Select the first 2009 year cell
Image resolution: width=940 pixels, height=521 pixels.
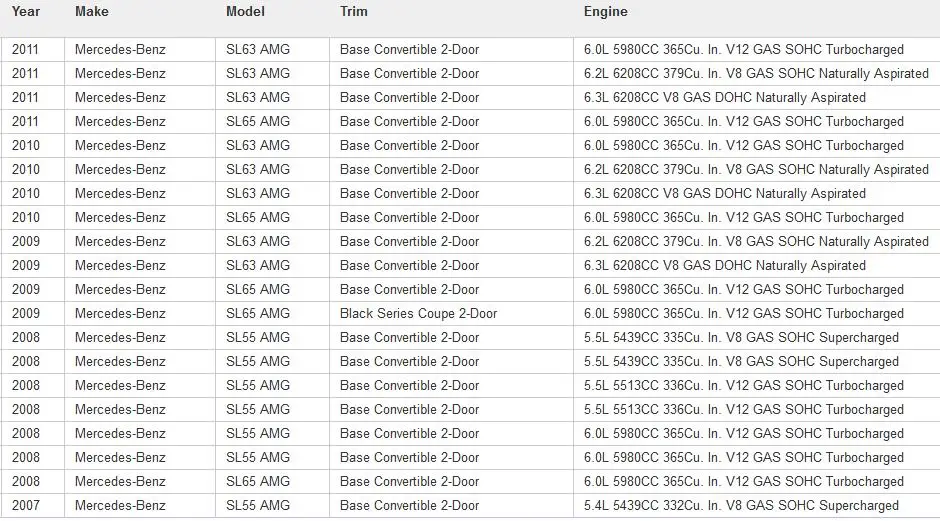click(x=33, y=242)
